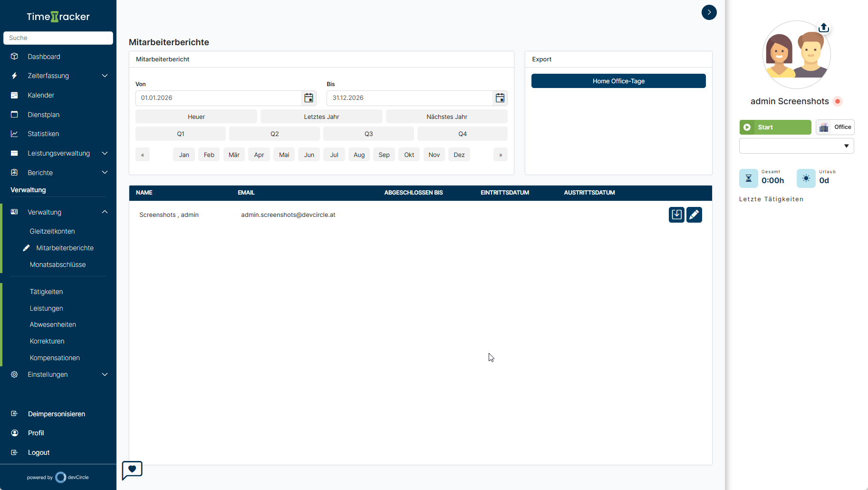Click the Berichte icon in sidebar
This screenshot has width=868, height=490.
tap(14, 172)
